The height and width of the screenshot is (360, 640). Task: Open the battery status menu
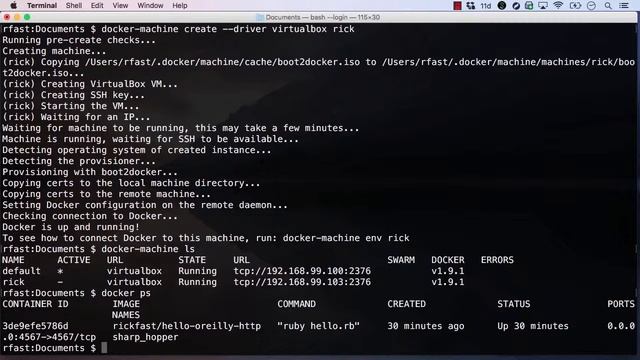[x=575, y=6]
